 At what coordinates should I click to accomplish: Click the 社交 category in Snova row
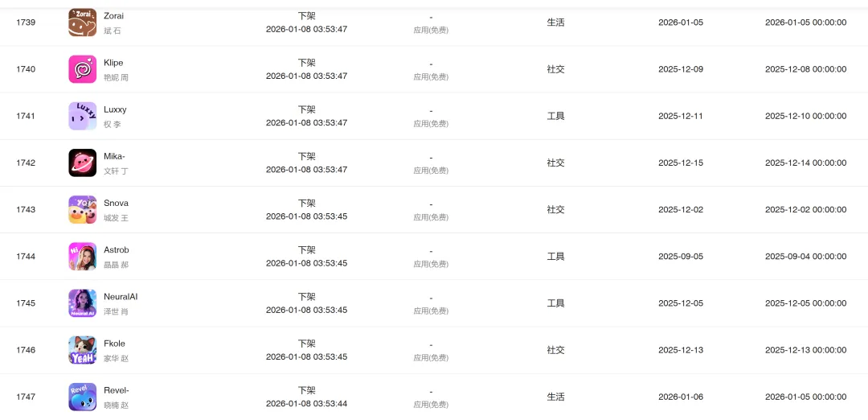(556, 209)
